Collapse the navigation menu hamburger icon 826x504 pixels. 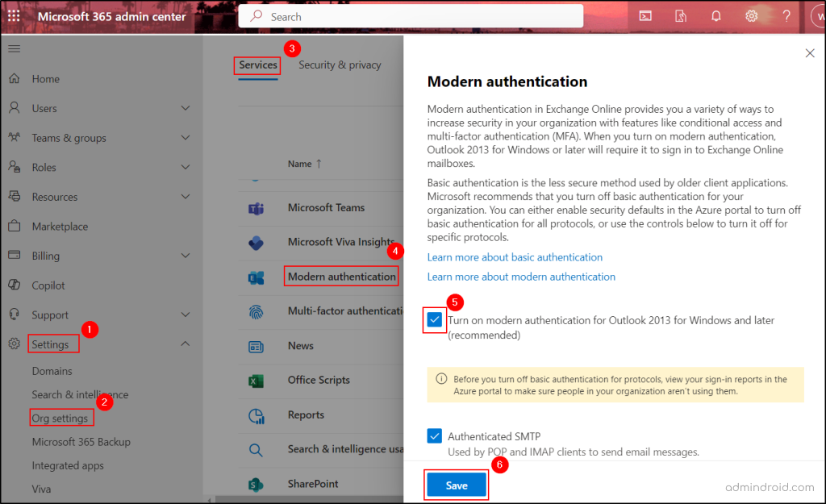15,48
